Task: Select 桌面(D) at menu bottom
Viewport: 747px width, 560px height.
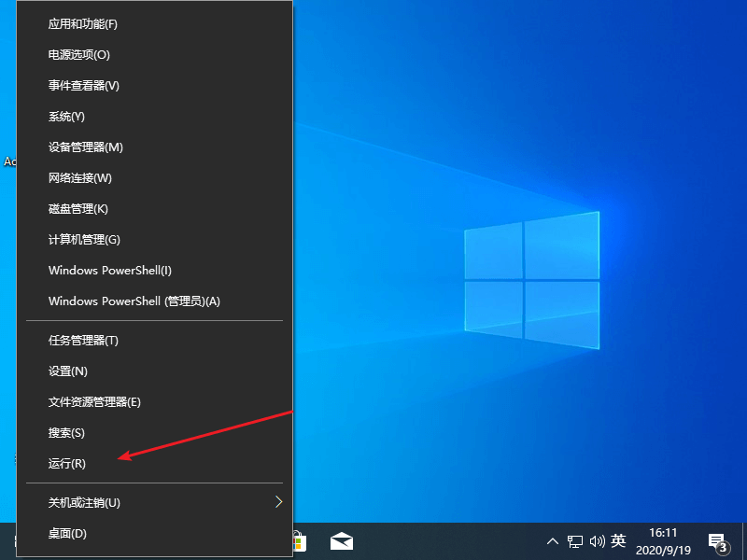Action: point(67,534)
